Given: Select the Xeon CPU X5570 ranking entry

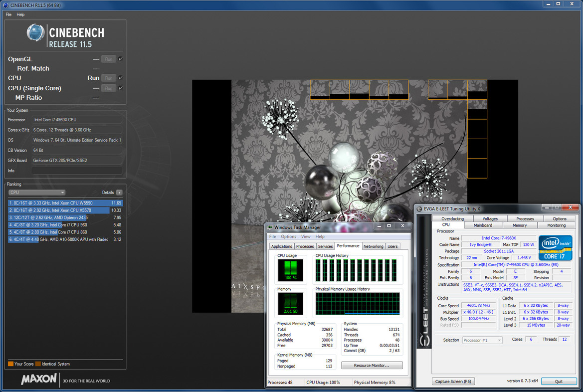Looking at the screenshot, I should pyautogui.click(x=65, y=210).
